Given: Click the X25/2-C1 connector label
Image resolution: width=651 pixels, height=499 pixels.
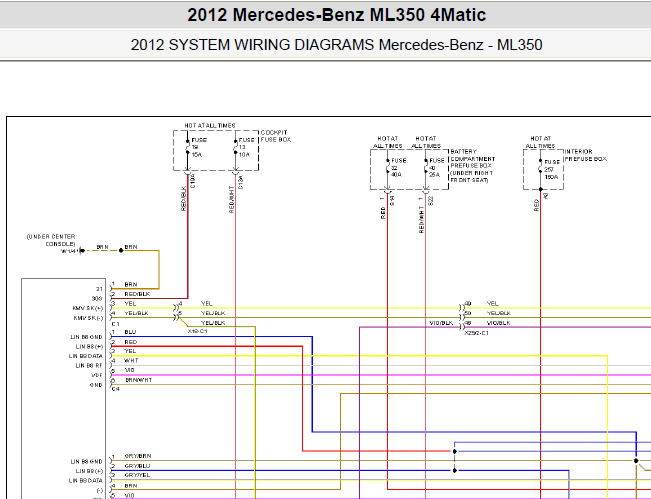Looking at the screenshot, I should 476,333.
